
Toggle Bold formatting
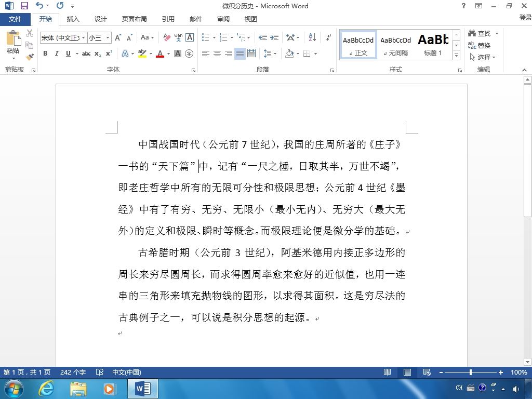tap(45, 54)
